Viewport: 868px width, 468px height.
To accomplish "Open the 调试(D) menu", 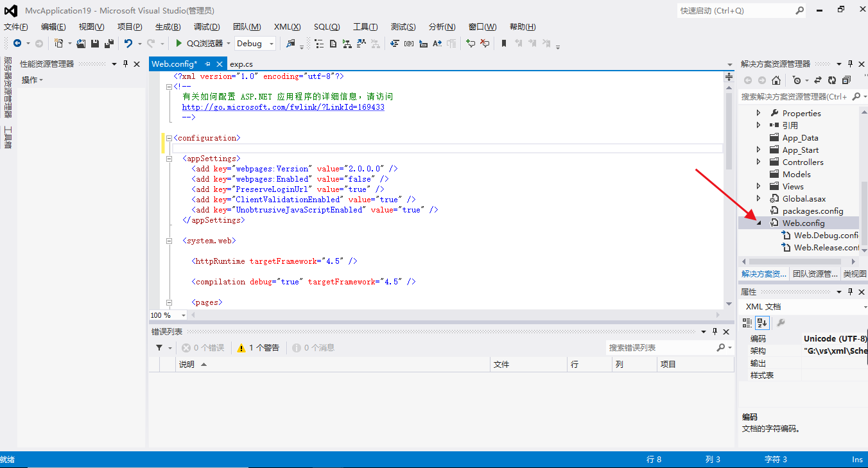I will click(207, 26).
